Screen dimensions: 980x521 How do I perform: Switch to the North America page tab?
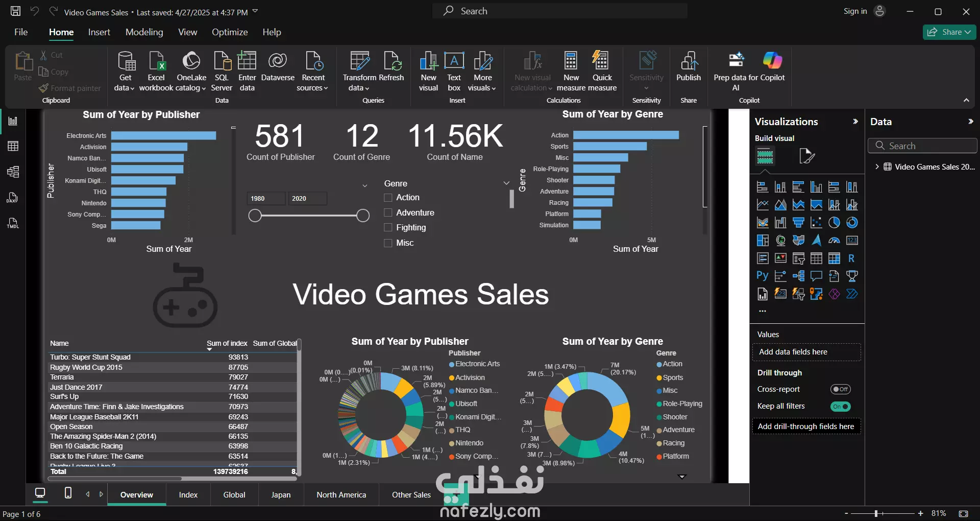[x=341, y=494]
